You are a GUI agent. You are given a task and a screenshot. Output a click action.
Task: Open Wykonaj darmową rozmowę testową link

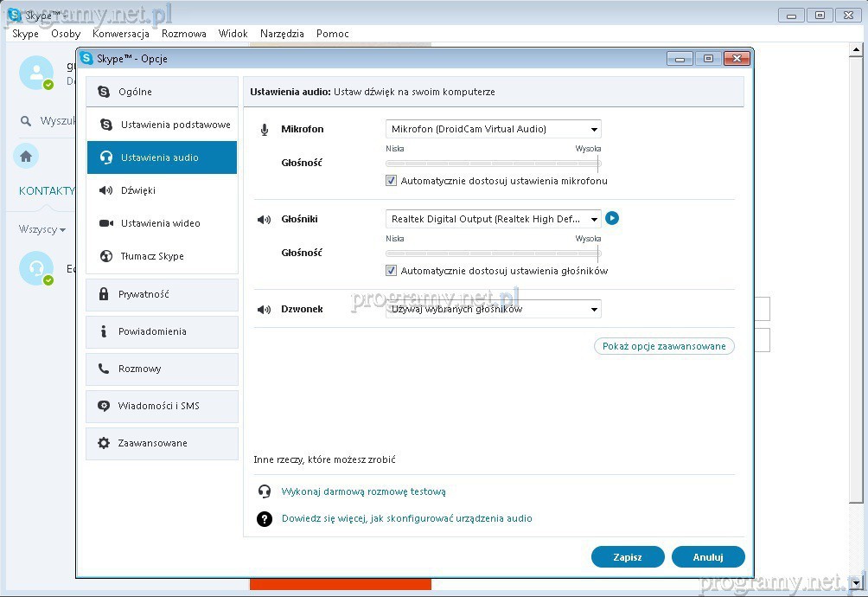[x=363, y=491]
